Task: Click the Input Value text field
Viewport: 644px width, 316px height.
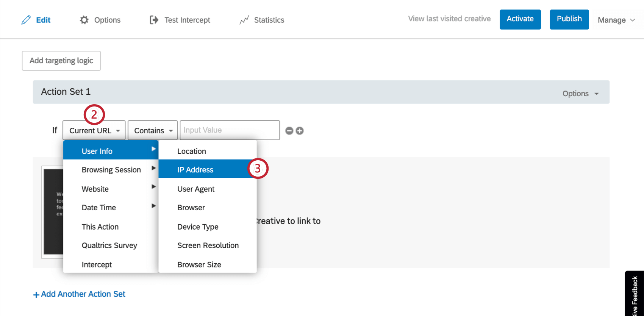Action: tap(230, 130)
